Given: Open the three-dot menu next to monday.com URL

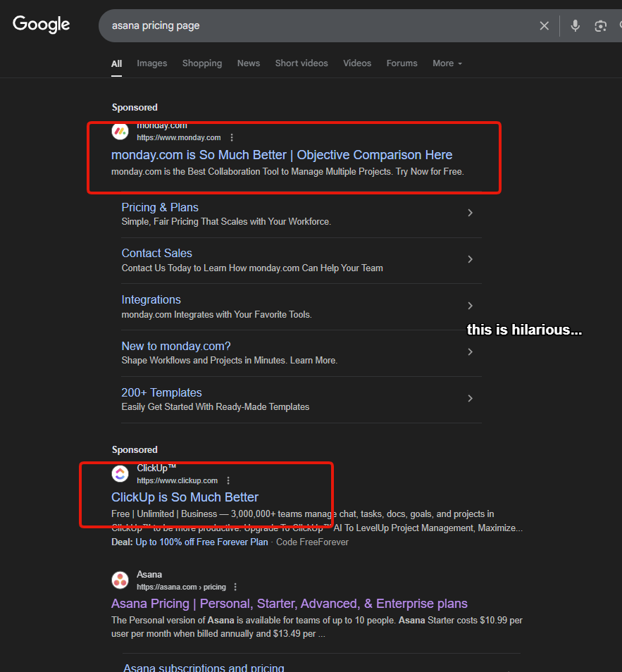Looking at the screenshot, I should [232, 137].
